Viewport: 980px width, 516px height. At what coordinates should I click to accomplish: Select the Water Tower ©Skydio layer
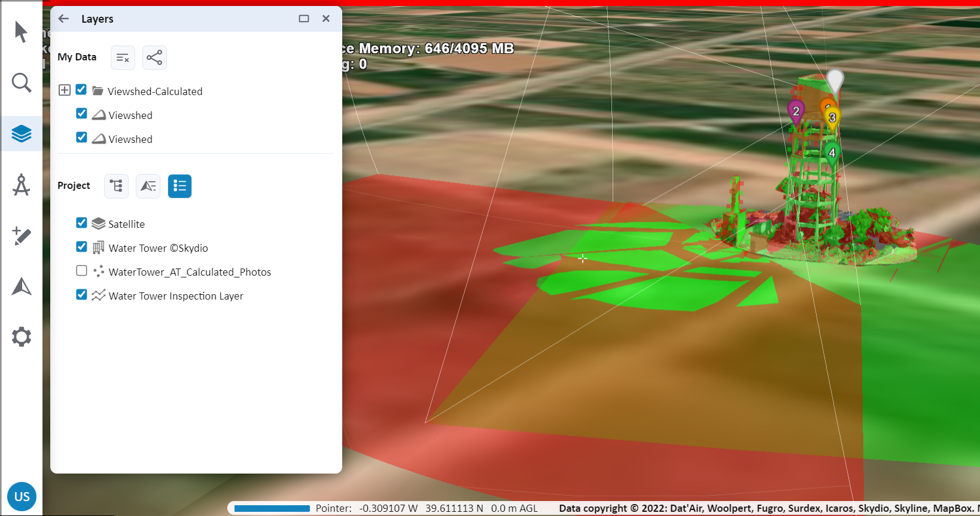[158, 248]
